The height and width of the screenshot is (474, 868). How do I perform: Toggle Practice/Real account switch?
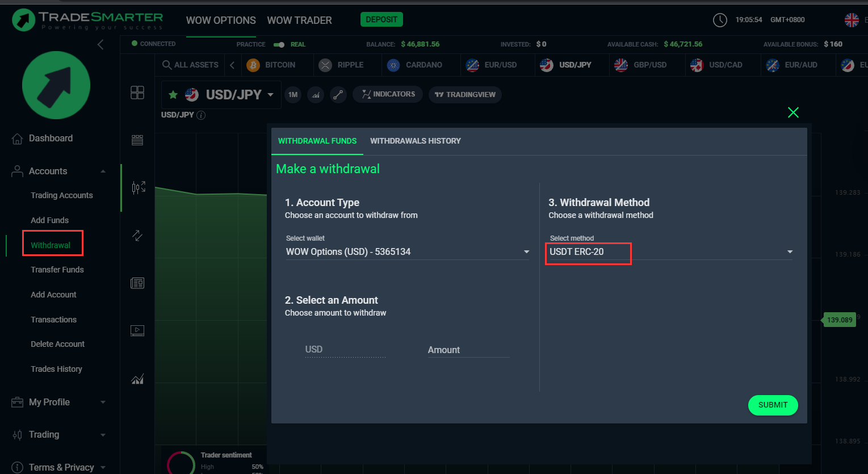279,44
